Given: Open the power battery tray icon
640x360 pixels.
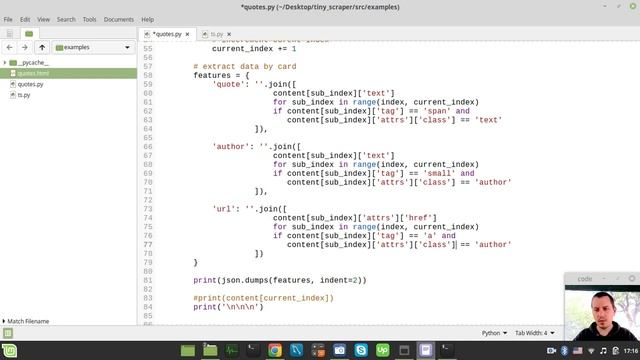Looking at the screenshot, I should [616, 351].
